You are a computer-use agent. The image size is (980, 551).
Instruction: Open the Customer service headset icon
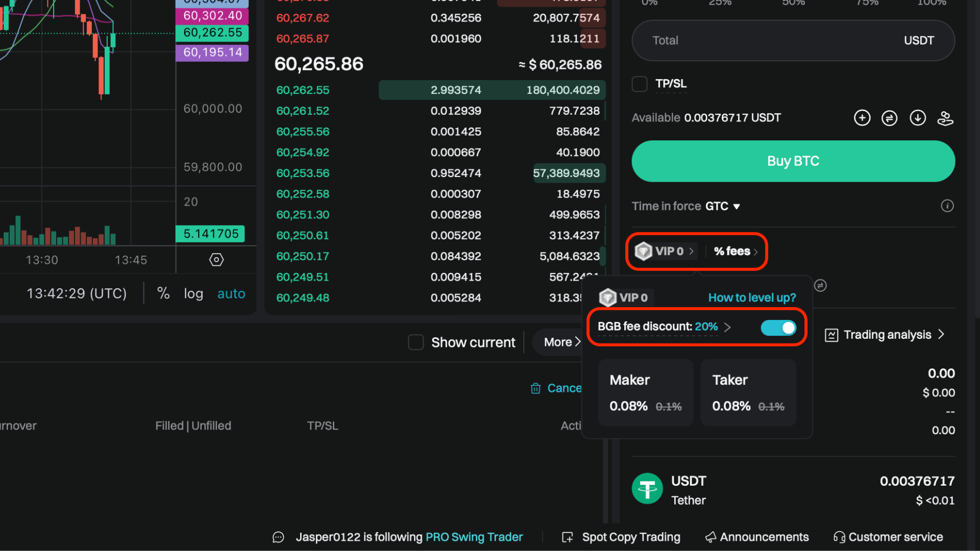840,537
